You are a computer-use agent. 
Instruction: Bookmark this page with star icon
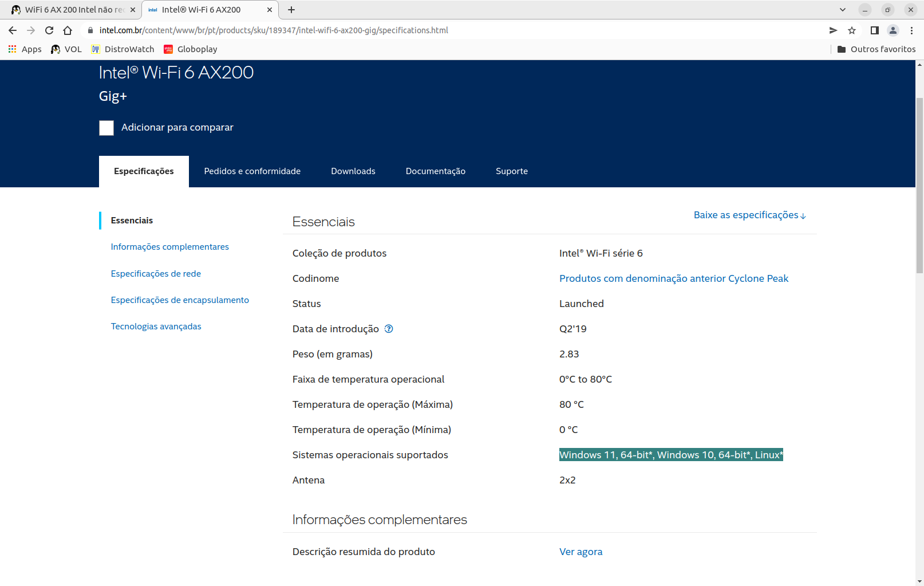click(x=852, y=30)
